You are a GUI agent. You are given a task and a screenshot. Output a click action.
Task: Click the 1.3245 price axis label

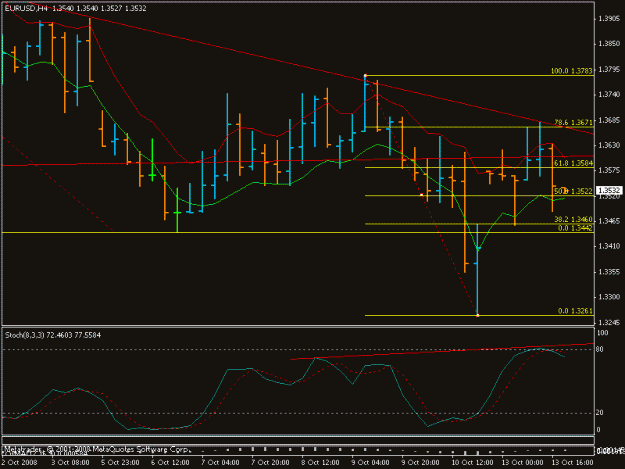(609, 322)
